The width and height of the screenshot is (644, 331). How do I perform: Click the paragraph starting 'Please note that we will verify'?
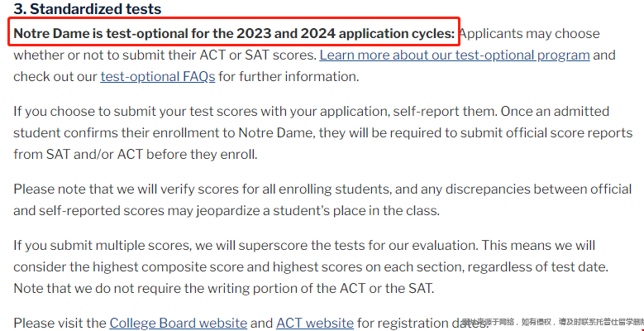tap(322, 199)
